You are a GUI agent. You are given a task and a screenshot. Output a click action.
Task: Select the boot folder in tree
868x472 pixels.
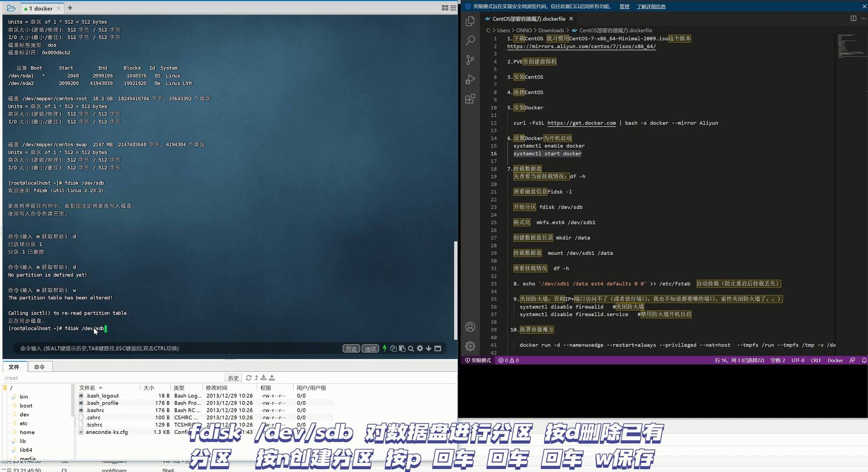(26, 406)
